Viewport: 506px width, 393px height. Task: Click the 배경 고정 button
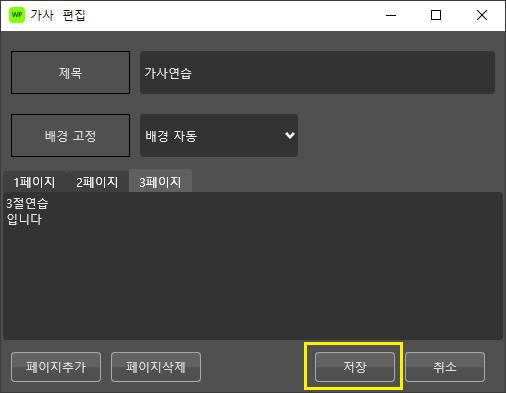click(70, 135)
